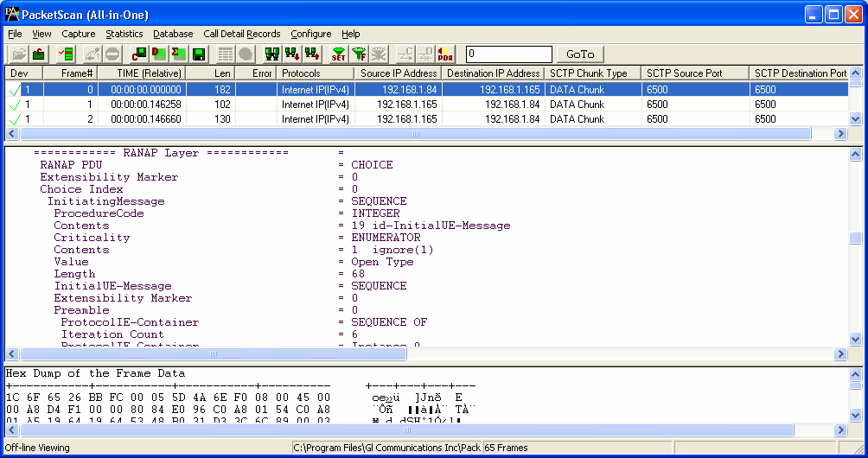Image resolution: width=868 pixels, height=458 pixels.
Task: Click frame list vertical scrollbar down arrow
Action: [x=855, y=118]
